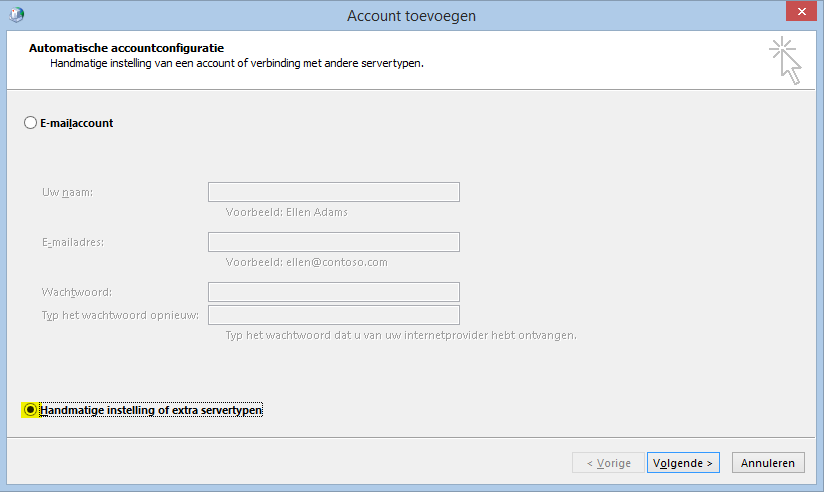Select Handmatige instelling of extra servertypen radio
The width and height of the screenshot is (825, 492).
pyautogui.click(x=31, y=410)
